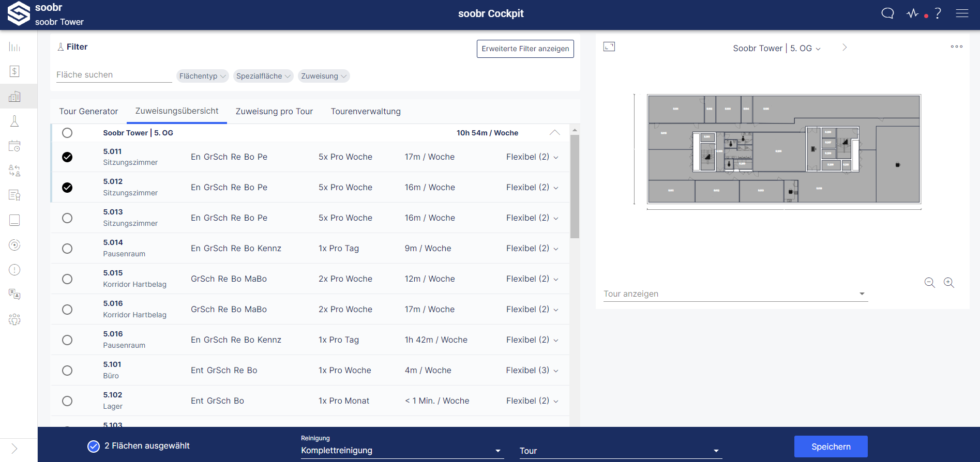Open the tablet device sidebar icon
The height and width of the screenshot is (462, 980).
click(14, 220)
